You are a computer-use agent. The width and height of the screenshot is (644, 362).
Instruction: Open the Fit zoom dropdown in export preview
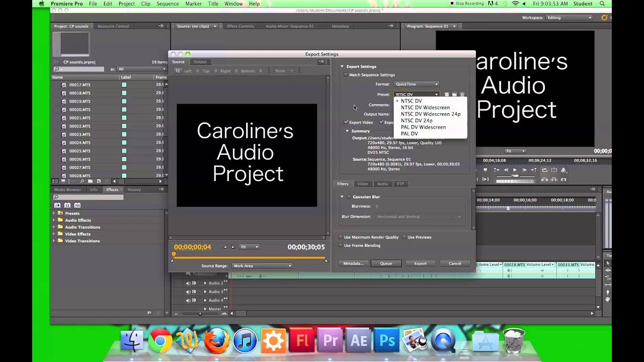[x=249, y=247]
